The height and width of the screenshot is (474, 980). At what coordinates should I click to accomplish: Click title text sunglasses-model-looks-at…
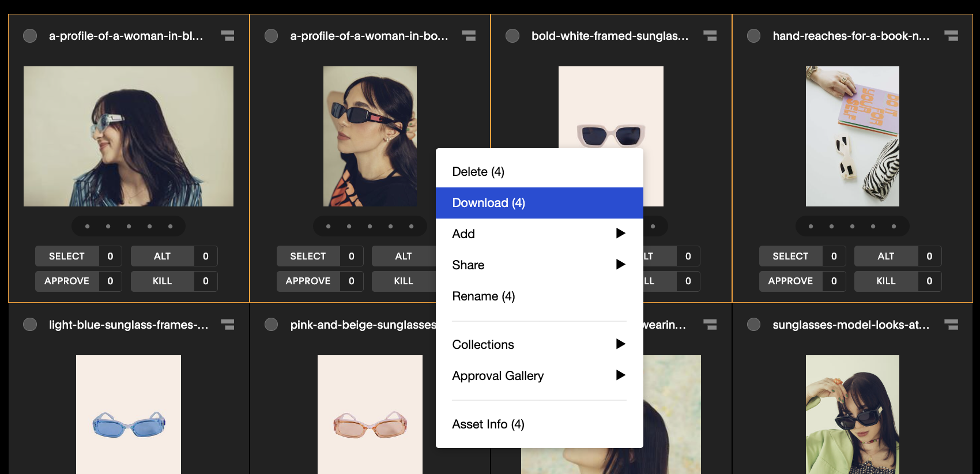coord(851,325)
